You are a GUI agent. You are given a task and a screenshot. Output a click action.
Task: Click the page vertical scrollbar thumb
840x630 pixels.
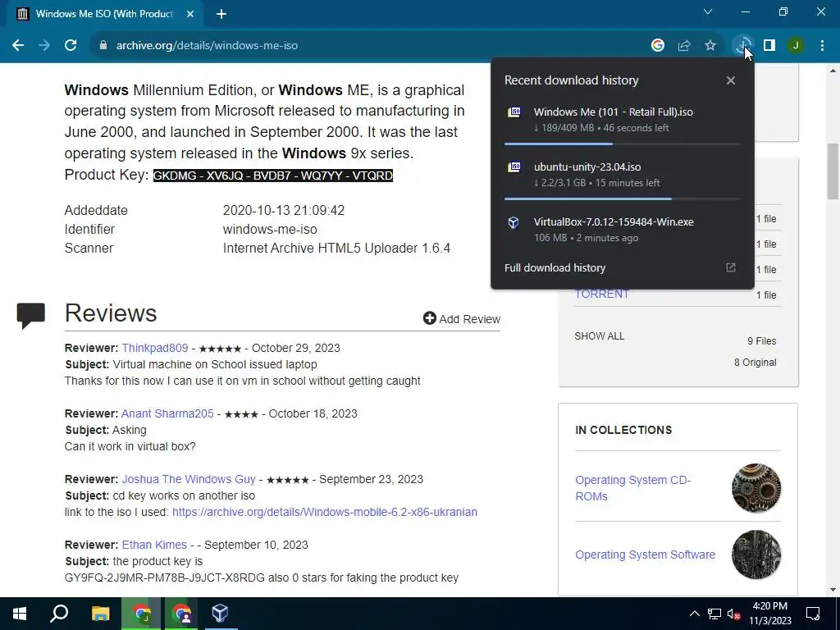833,171
